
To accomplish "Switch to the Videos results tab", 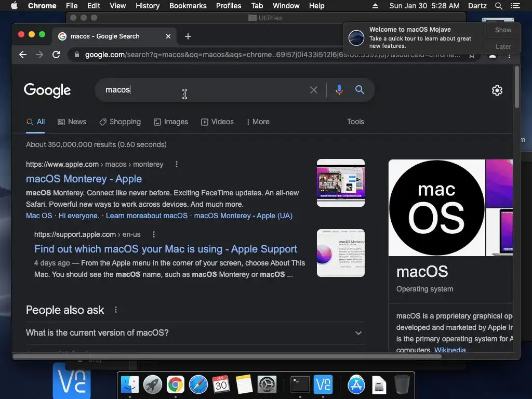I will 217,122.
